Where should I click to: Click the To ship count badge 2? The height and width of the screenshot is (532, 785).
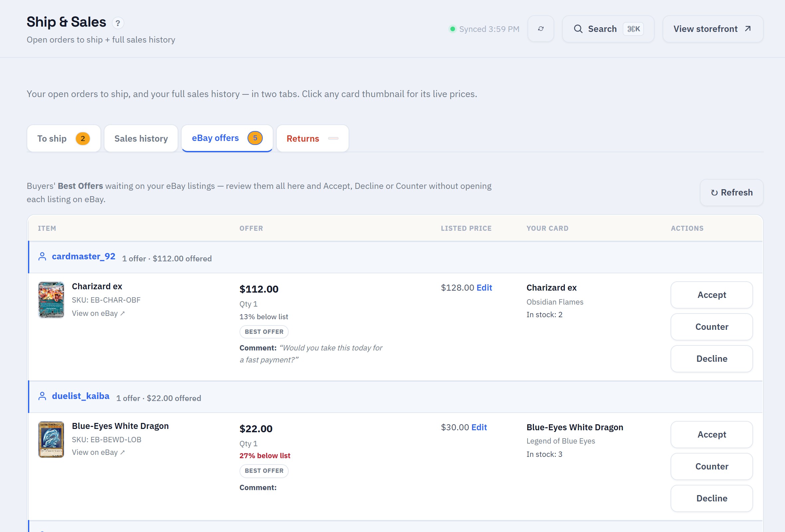[x=83, y=138]
